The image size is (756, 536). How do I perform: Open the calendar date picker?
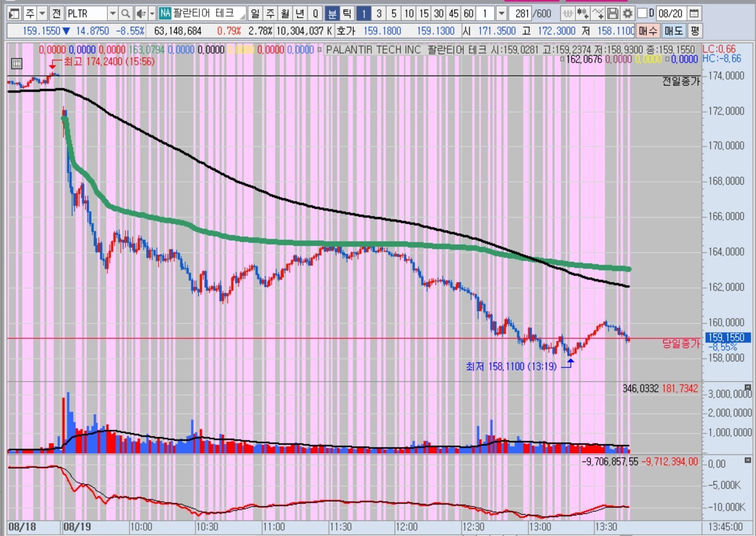(x=694, y=14)
